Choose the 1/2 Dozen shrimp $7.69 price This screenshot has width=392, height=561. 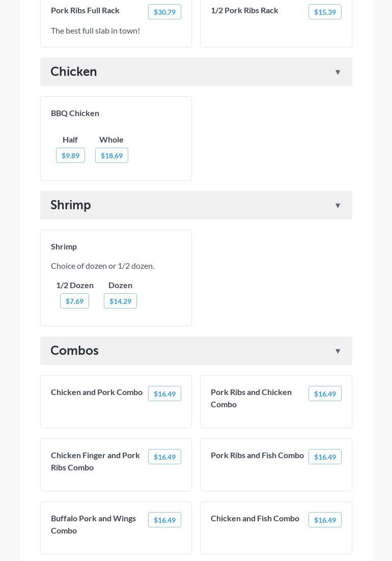click(x=74, y=301)
